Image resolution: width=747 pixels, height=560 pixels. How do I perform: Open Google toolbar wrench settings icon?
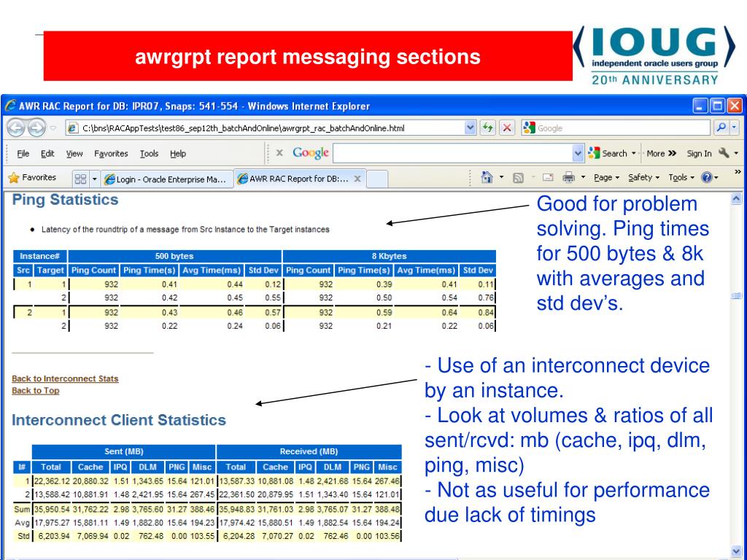pos(724,153)
